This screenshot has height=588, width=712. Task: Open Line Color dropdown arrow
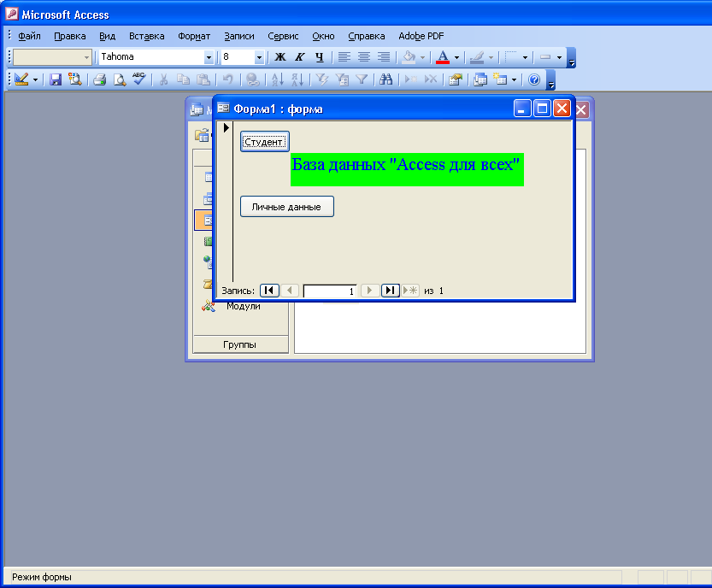(491, 57)
